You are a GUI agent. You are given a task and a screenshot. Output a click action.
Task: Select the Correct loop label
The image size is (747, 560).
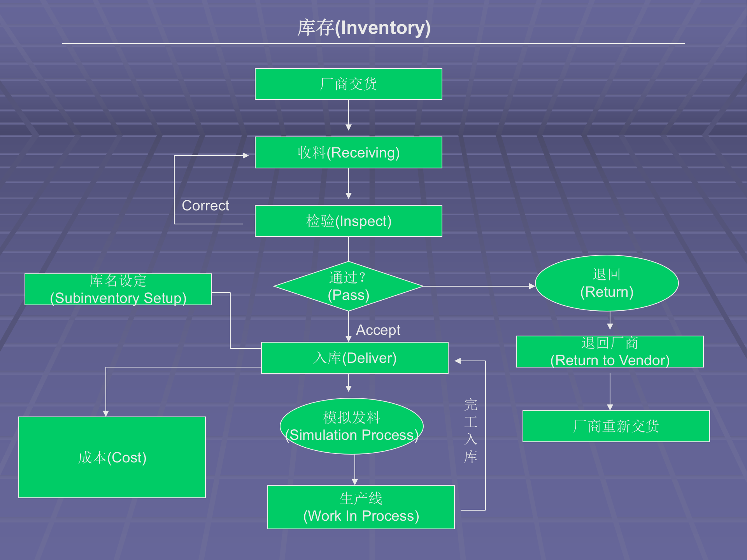point(205,205)
